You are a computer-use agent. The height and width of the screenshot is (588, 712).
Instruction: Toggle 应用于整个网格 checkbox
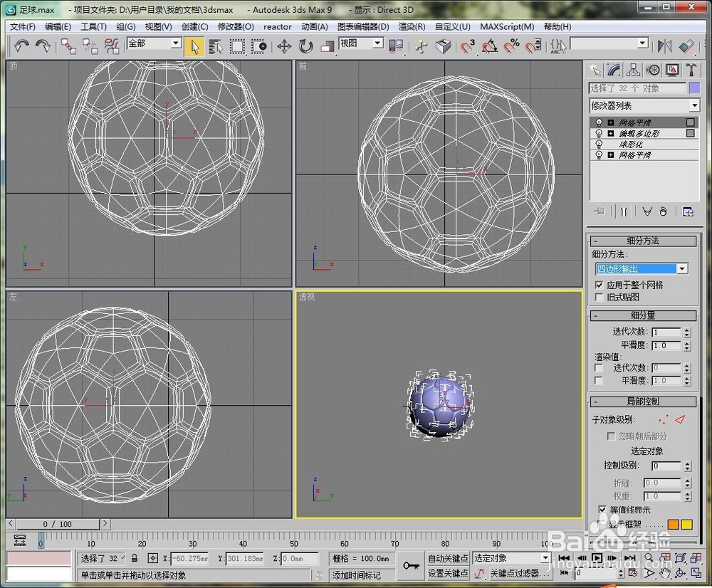point(600,285)
